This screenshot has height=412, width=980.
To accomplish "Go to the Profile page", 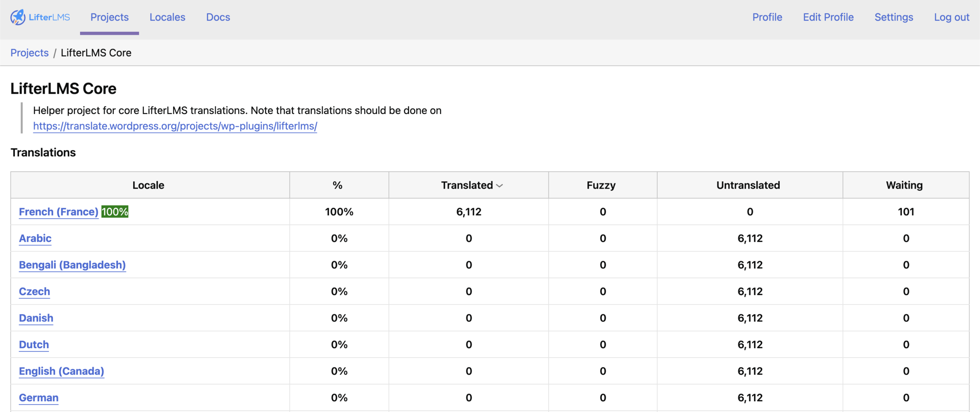I will coord(767,17).
